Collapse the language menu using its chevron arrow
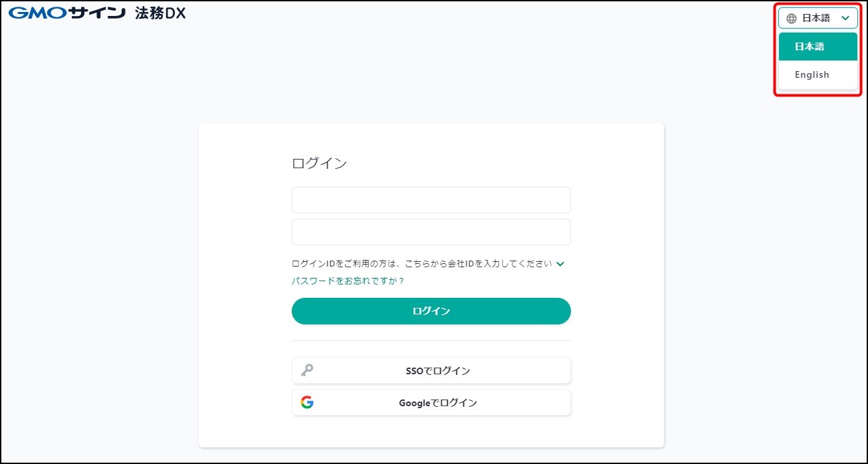 [x=845, y=19]
